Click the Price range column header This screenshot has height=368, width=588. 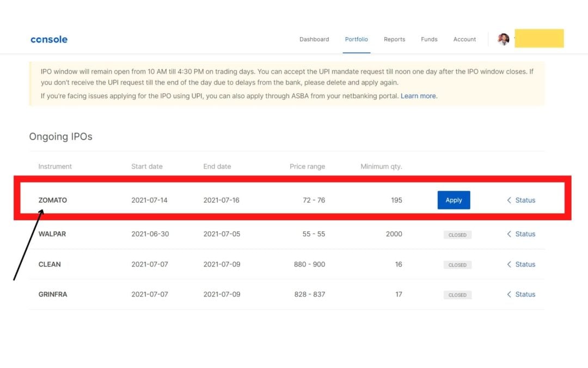(307, 166)
